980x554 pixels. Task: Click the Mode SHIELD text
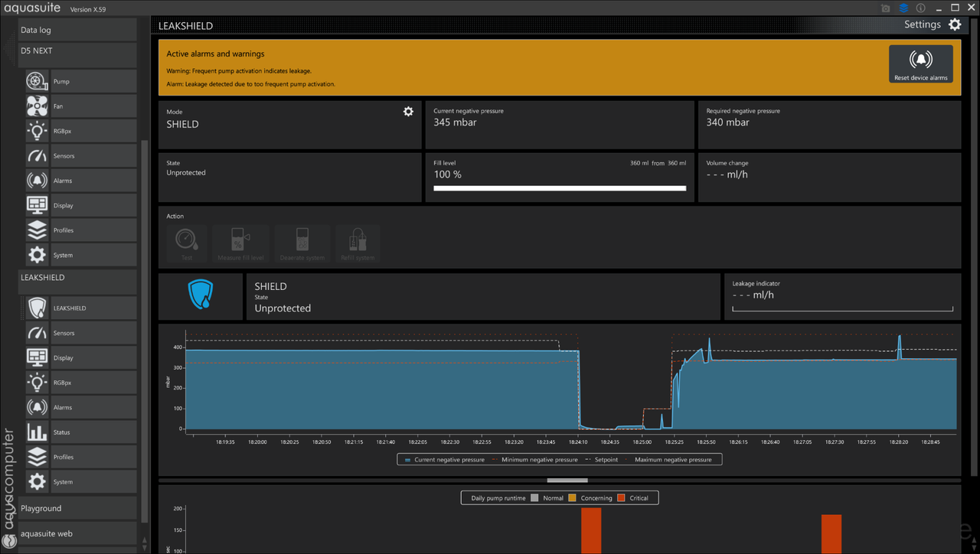182,124
